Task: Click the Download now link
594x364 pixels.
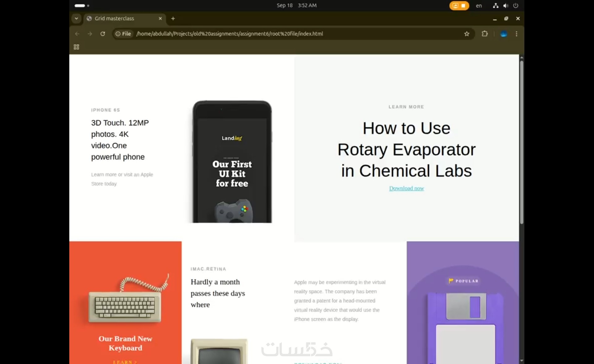Action: coord(406,188)
